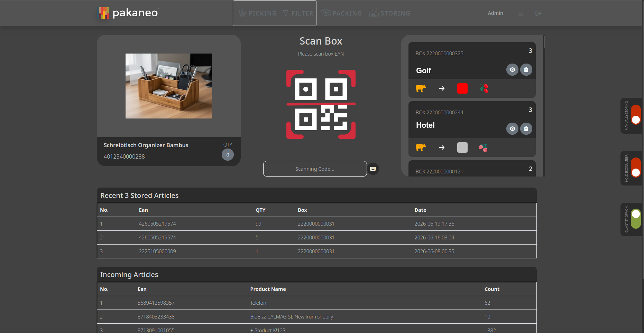Select box 2220000000121 label
This screenshot has height=333, width=644.
point(439,172)
